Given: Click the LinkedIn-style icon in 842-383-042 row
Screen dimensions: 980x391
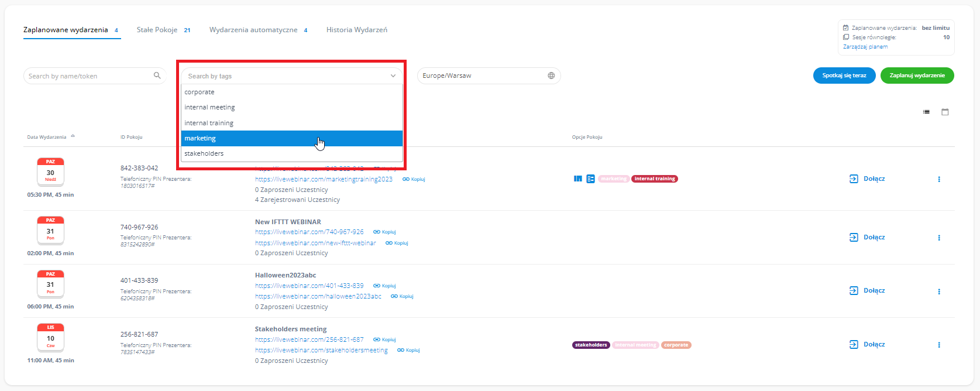Looking at the screenshot, I should coord(578,179).
